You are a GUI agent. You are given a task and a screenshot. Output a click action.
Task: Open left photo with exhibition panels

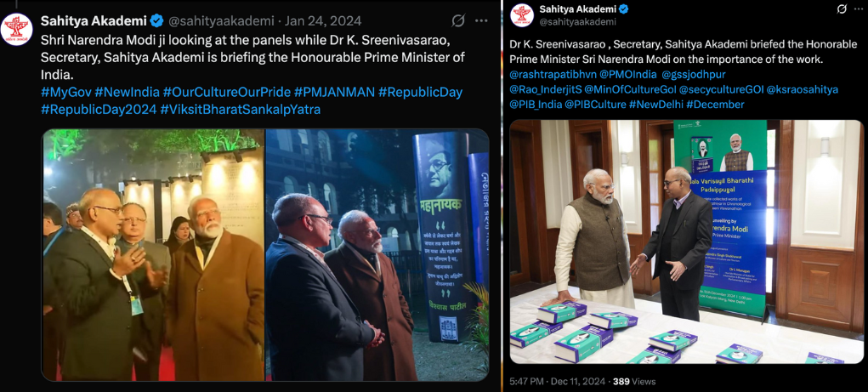tap(153, 255)
